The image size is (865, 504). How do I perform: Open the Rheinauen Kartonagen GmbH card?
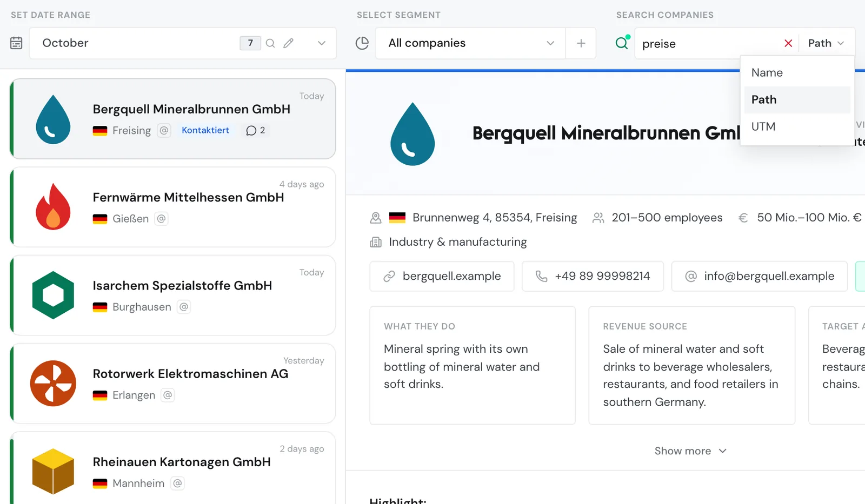[x=173, y=468]
